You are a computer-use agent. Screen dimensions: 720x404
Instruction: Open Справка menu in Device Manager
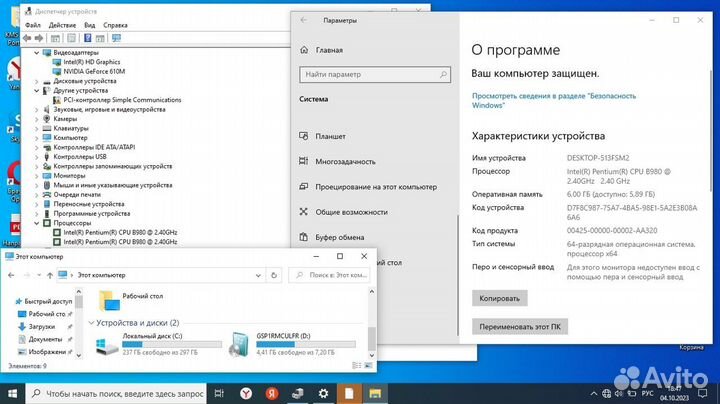pyautogui.click(x=115, y=25)
